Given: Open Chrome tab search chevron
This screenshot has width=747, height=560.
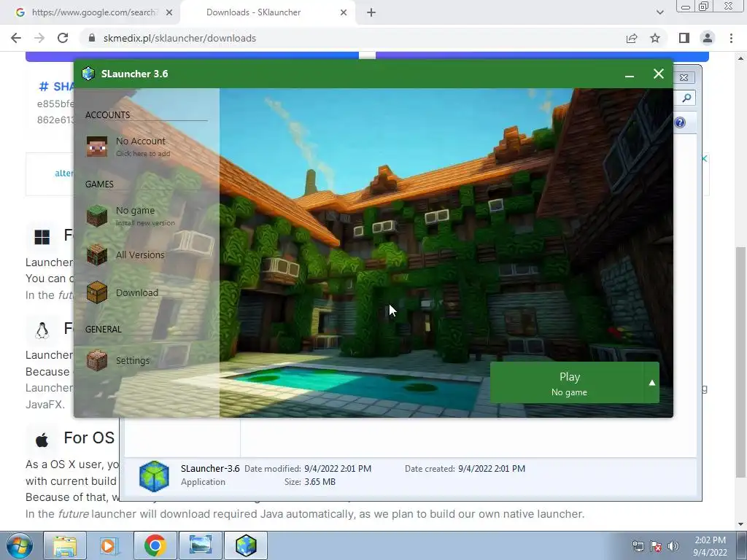Looking at the screenshot, I should (x=659, y=12).
